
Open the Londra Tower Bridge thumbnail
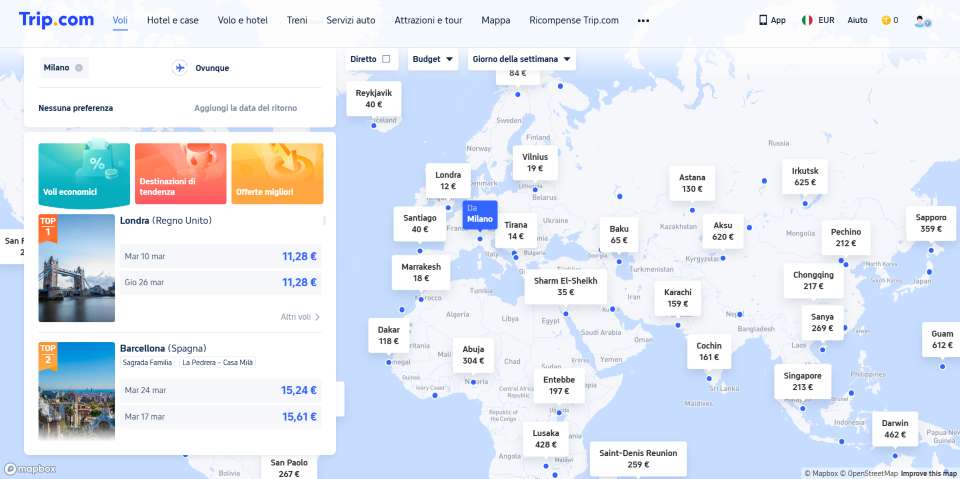tap(77, 268)
